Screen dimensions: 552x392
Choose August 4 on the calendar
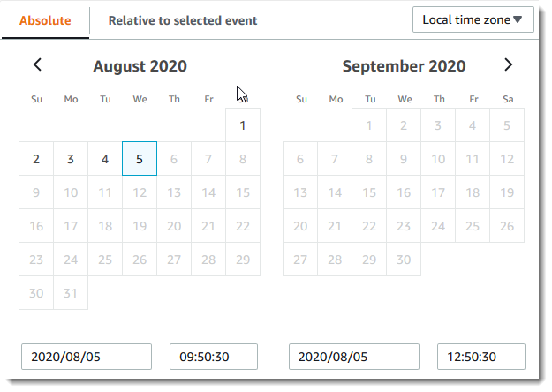point(105,160)
